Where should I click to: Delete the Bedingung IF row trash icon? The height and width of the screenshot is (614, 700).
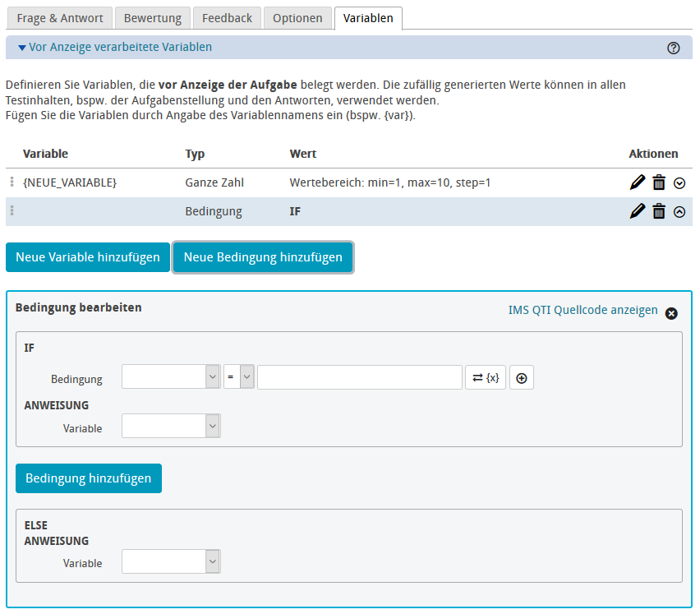(659, 211)
